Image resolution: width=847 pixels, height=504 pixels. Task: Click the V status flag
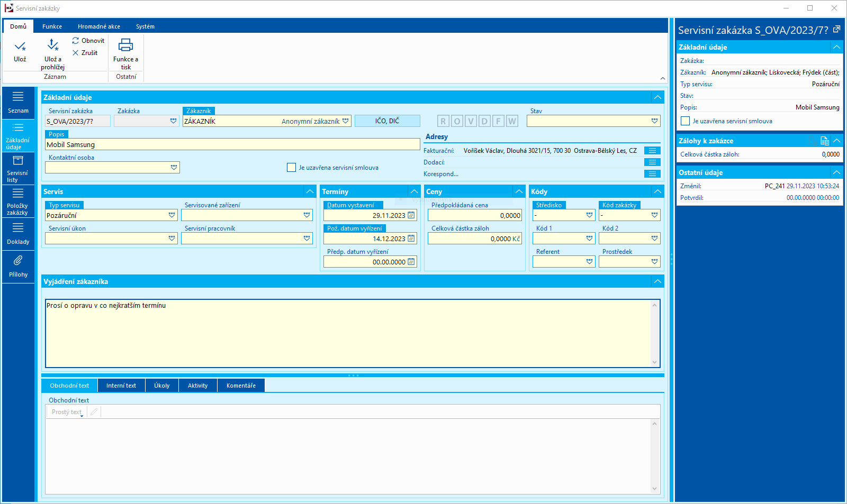471,121
